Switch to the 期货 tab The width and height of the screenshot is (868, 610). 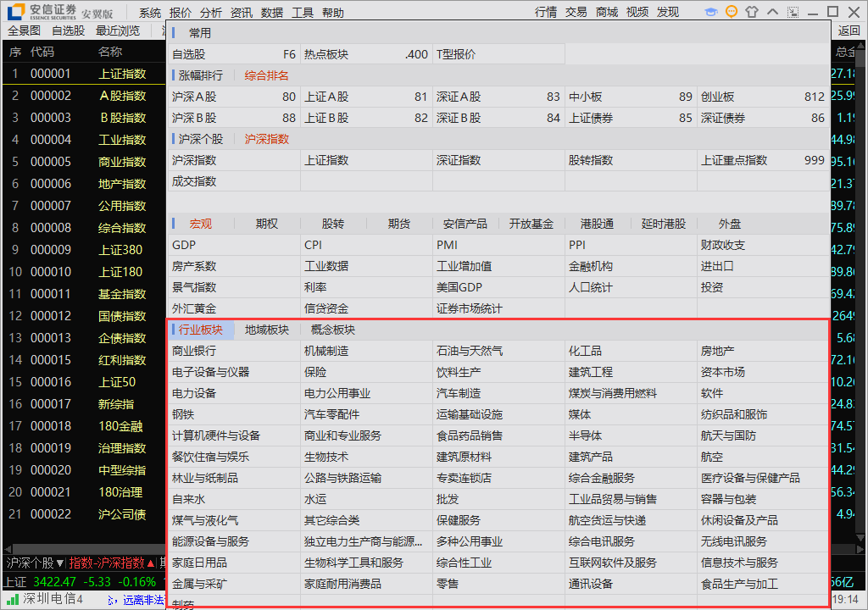coord(399,224)
